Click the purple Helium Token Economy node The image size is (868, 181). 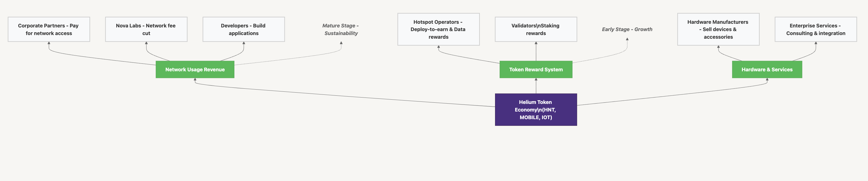(536, 110)
